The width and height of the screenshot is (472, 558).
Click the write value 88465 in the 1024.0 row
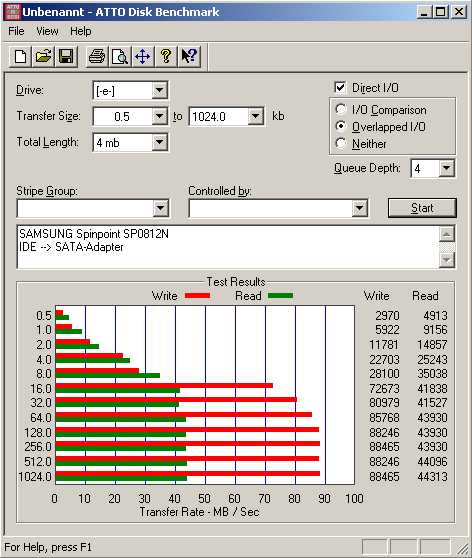[384, 477]
